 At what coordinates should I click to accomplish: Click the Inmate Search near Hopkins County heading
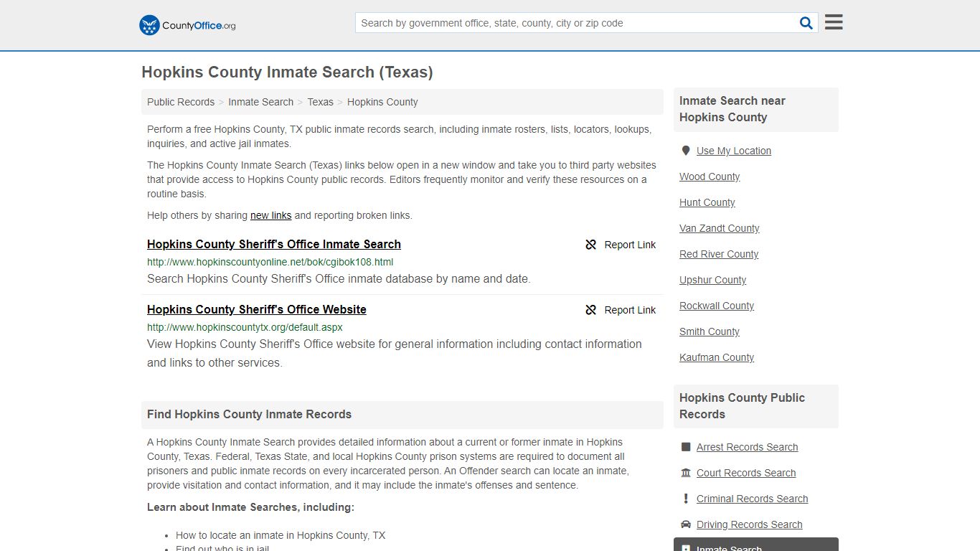pyautogui.click(x=732, y=109)
